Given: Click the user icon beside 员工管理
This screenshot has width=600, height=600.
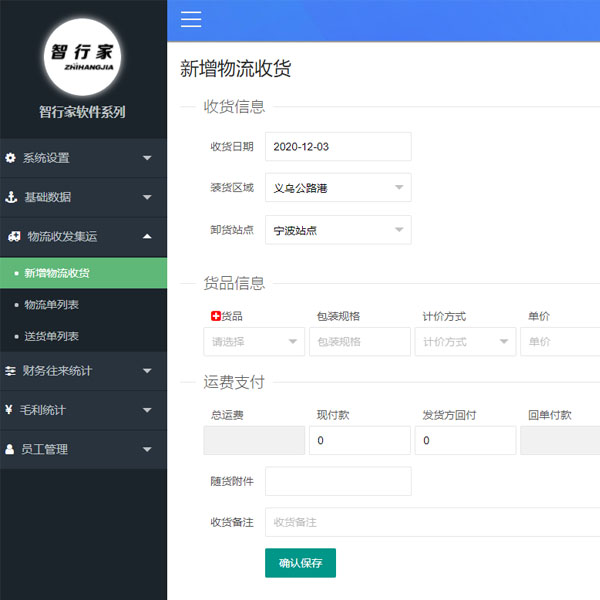Looking at the screenshot, I should coord(11,450).
